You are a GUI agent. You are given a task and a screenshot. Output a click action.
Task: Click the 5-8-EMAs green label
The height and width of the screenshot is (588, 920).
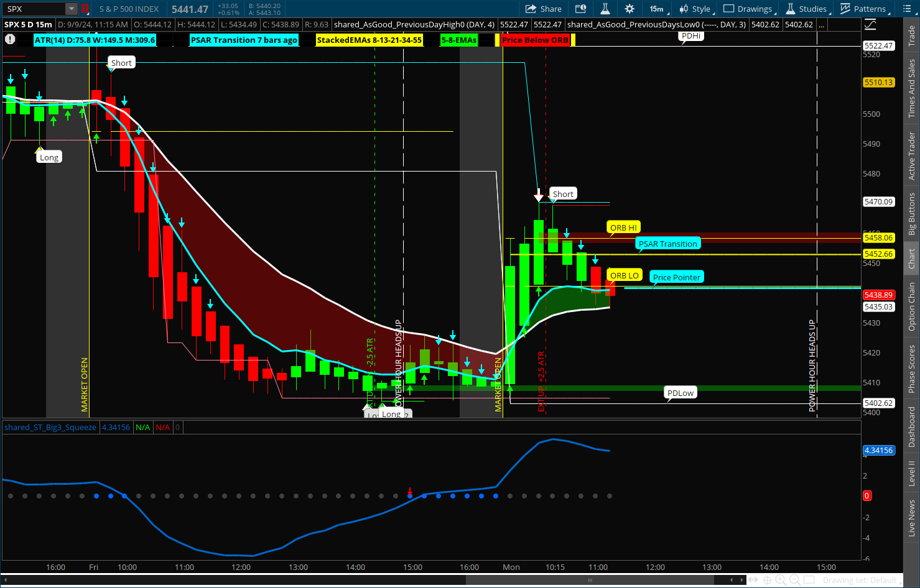(458, 40)
